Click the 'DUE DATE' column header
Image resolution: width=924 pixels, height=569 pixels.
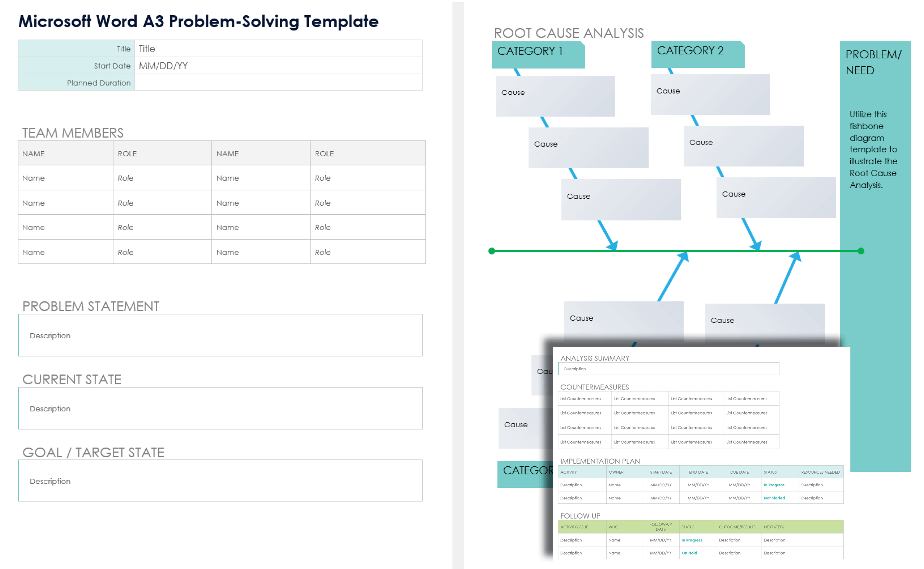point(740,472)
